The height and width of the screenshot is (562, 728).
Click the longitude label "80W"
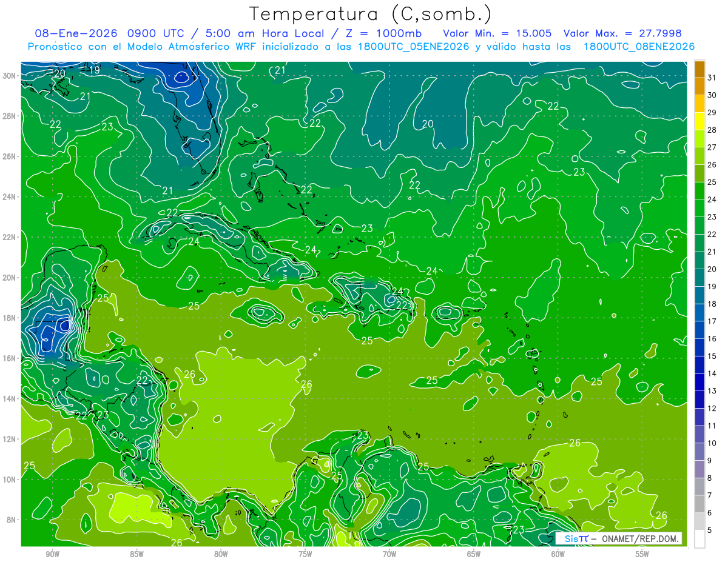pos(221,554)
